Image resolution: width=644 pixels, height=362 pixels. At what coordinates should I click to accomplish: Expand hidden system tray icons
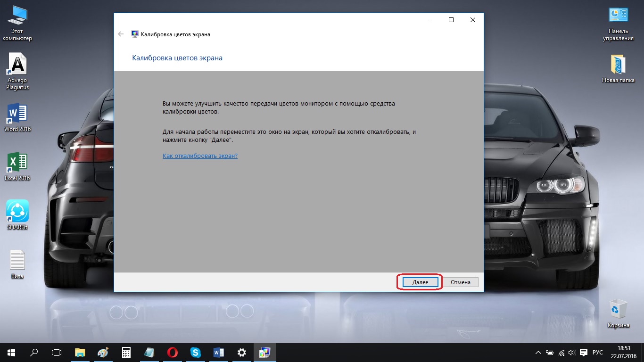click(x=538, y=352)
